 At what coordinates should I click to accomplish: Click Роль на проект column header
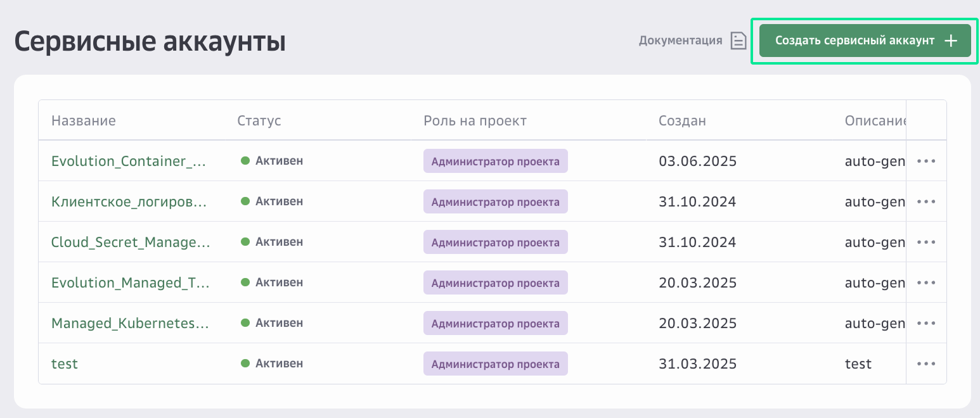pos(475,120)
